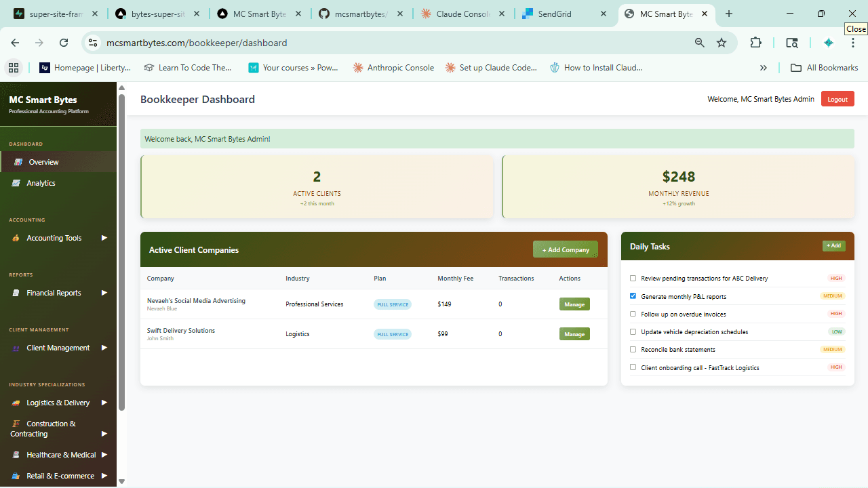The image size is (868, 488).
Task: Check the Review pending transactions task
Action: (633, 278)
